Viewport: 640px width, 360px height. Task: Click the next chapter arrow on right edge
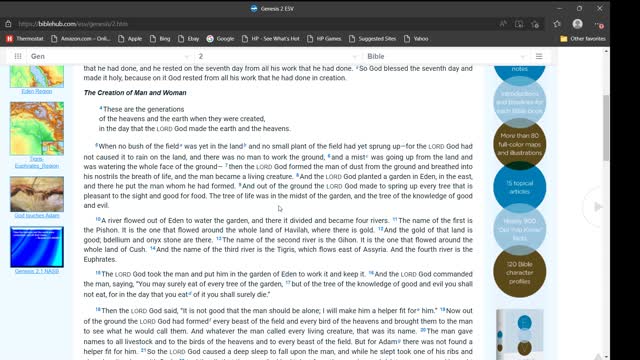pyautogui.click(x=597, y=207)
